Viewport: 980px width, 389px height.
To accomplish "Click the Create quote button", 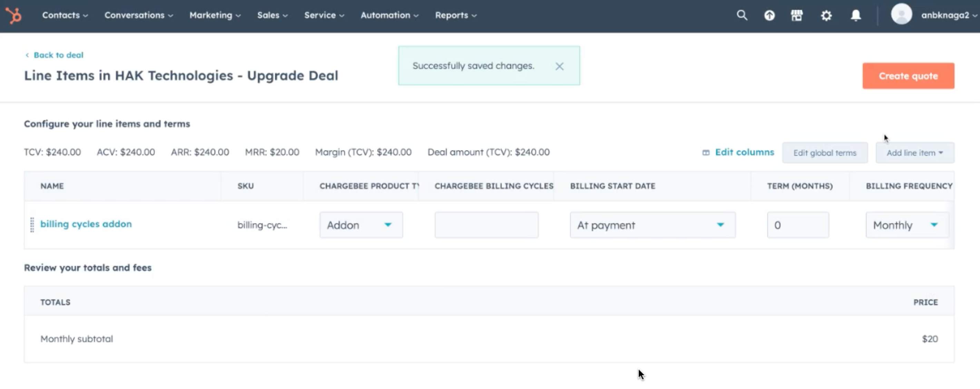I will pos(908,76).
